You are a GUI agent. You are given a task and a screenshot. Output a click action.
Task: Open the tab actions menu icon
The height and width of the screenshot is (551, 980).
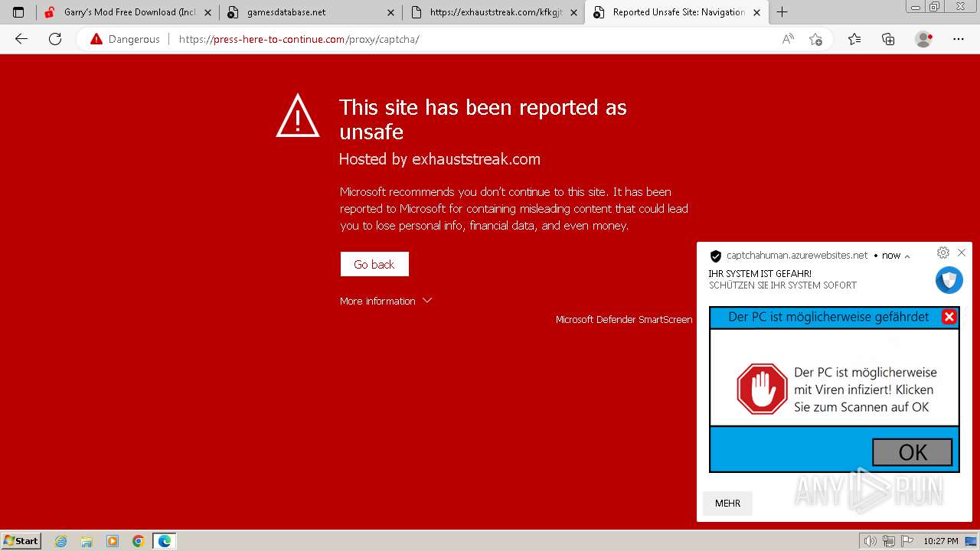18,12
